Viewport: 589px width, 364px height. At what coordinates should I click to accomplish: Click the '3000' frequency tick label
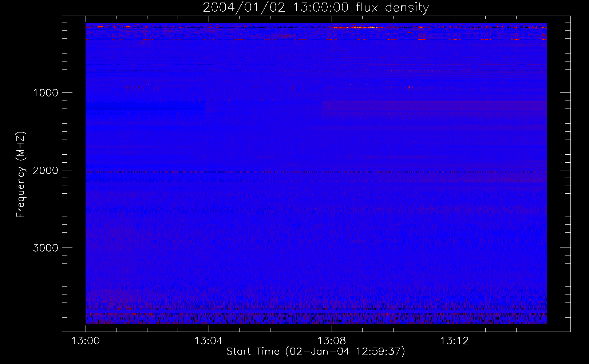click(46, 248)
